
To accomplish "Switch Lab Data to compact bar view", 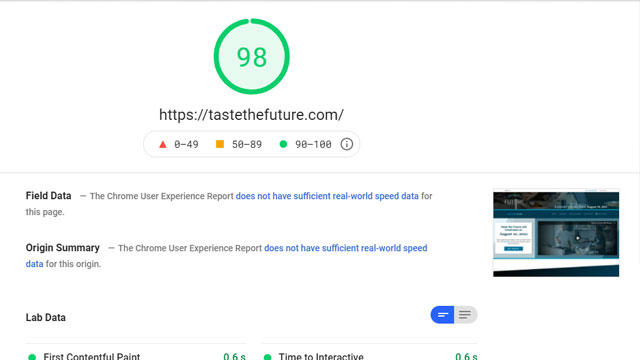I will pyautogui.click(x=442, y=315).
